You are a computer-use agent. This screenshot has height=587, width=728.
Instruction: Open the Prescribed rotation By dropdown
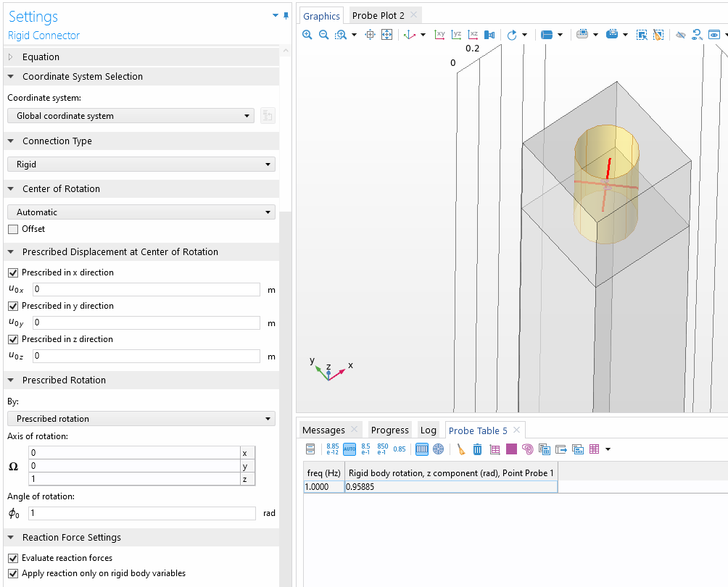point(141,419)
